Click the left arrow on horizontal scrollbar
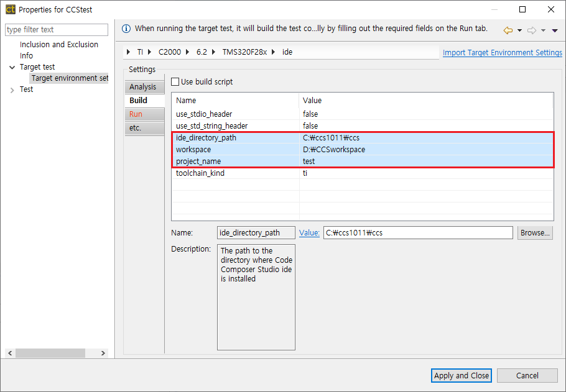This screenshot has height=392, width=566. (x=9, y=353)
